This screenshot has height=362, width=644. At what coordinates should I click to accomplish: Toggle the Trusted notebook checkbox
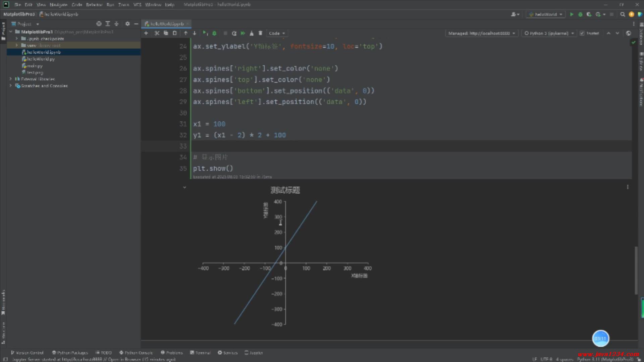click(x=582, y=33)
